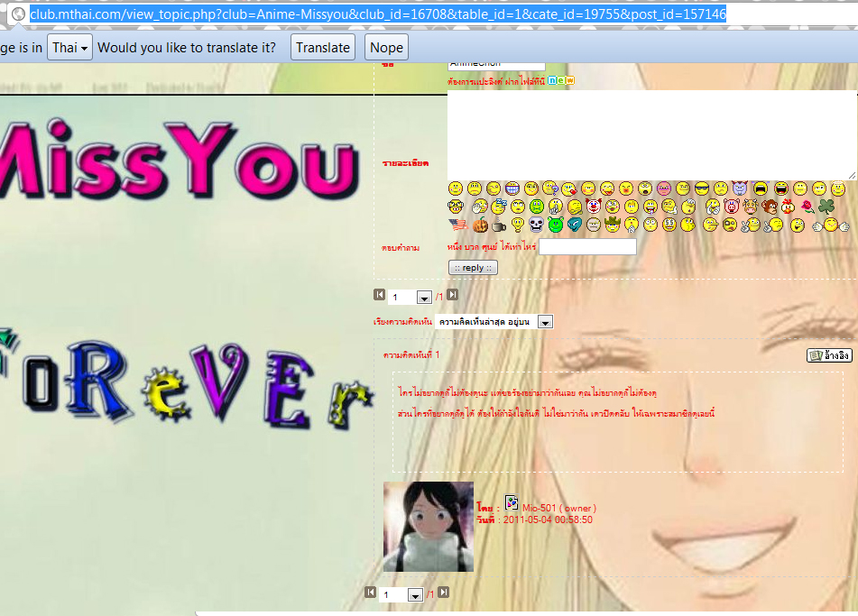Insert the light bulb emoticon
The width and height of the screenshot is (858, 616).
[517, 225]
